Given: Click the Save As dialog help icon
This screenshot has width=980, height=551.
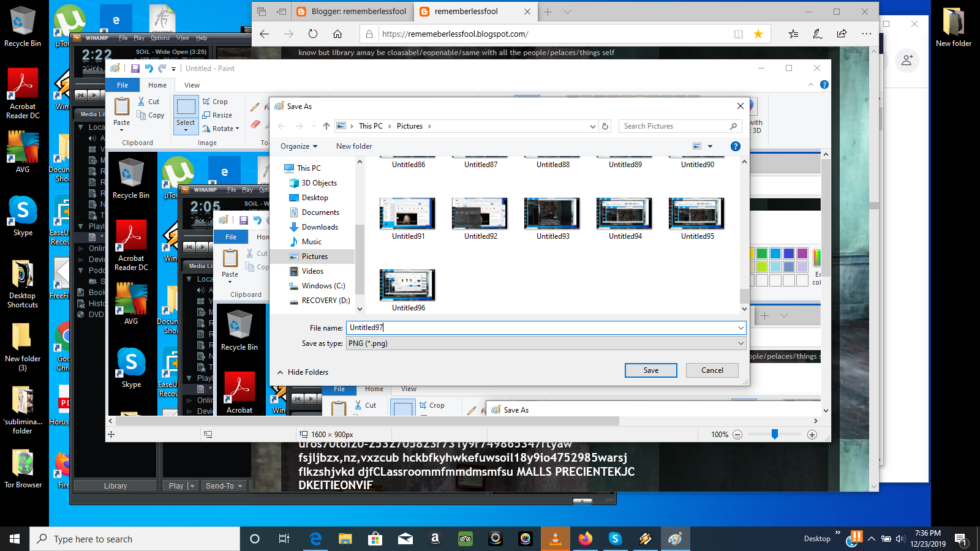Looking at the screenshot, I should (736, 146).
